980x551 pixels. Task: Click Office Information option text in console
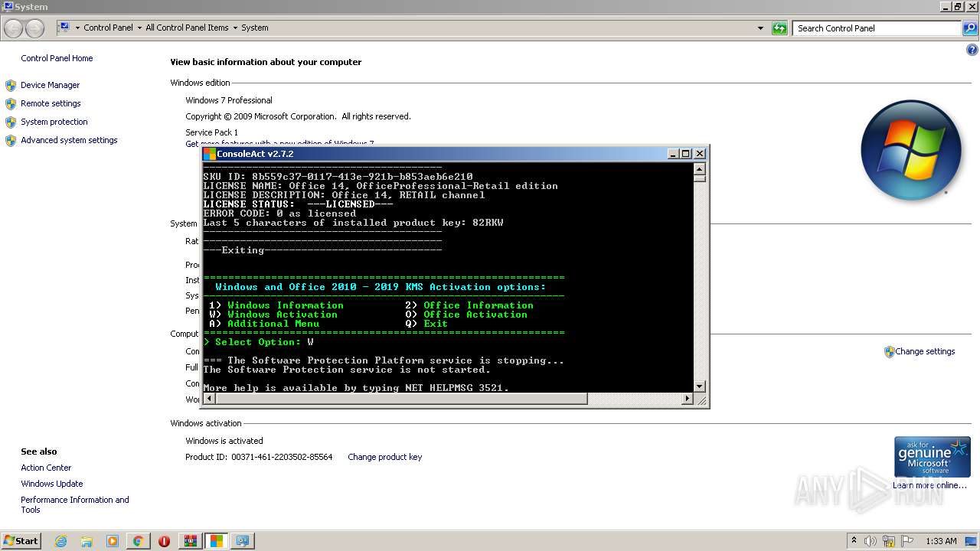click(479, 305)
